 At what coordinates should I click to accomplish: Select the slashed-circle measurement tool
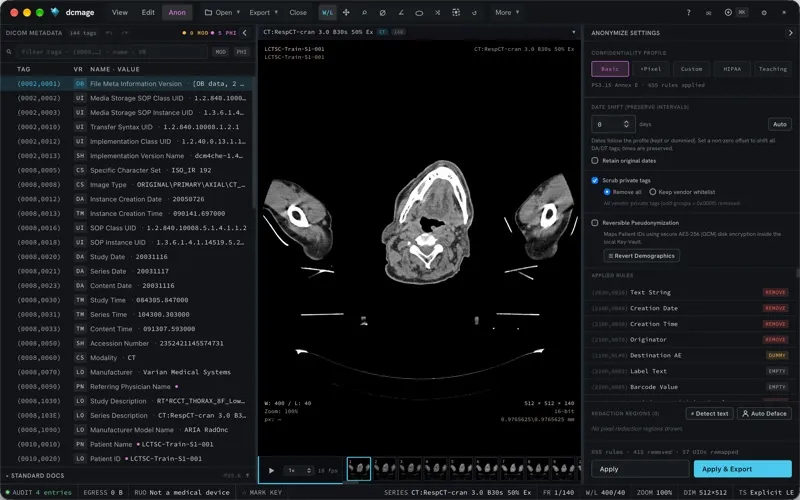(383, 13)
